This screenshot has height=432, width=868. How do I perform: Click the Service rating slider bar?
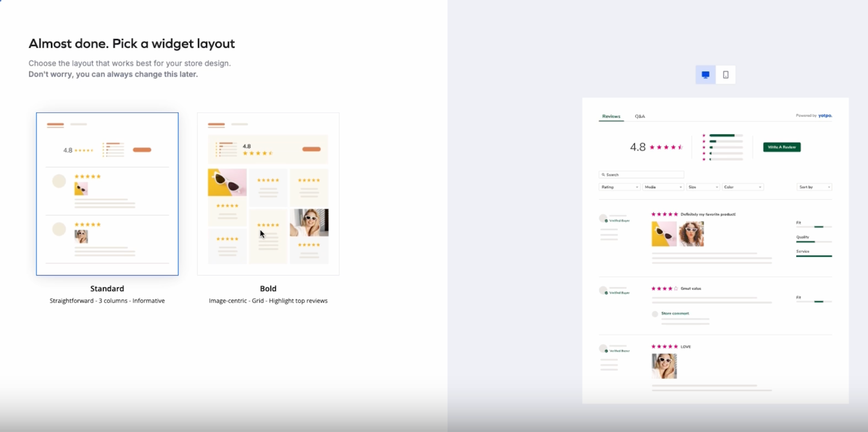tap(814, 256)
